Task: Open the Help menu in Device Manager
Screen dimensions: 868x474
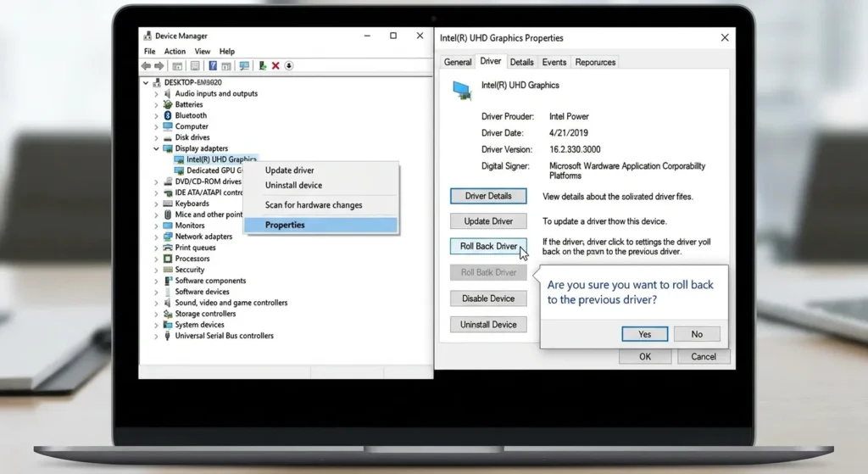Action: (227, 51)
